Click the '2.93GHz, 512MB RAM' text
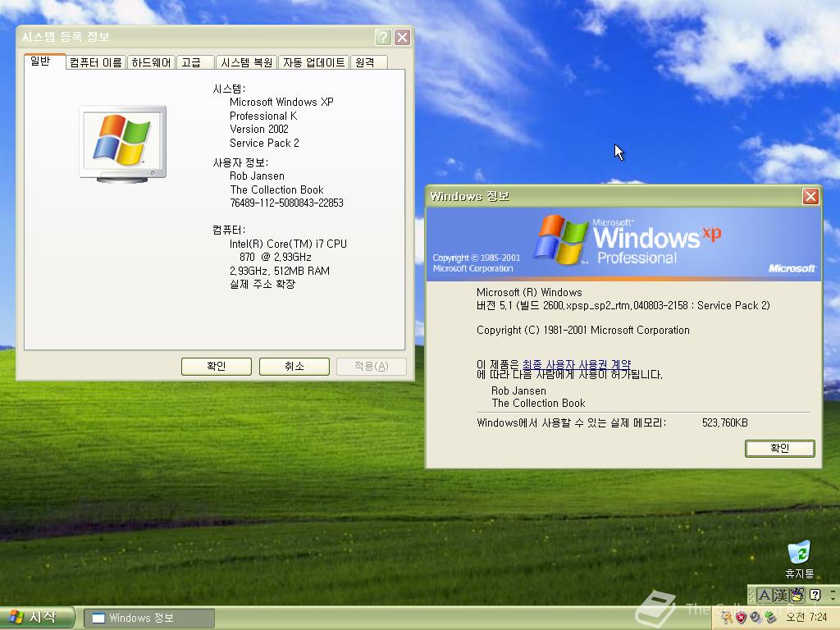The height and width of the screenshot is (630, 840). [x=280, y=271]
